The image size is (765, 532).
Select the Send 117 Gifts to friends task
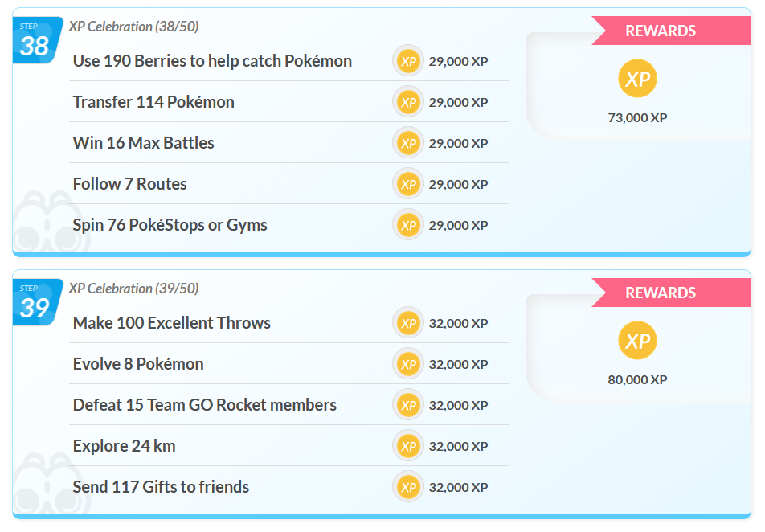pos(161,487)
